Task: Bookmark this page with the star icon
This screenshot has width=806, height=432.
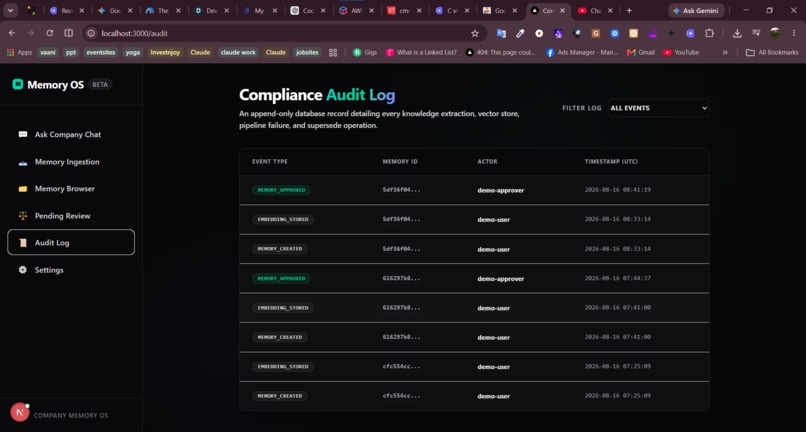Action: [x=475, y=33]
